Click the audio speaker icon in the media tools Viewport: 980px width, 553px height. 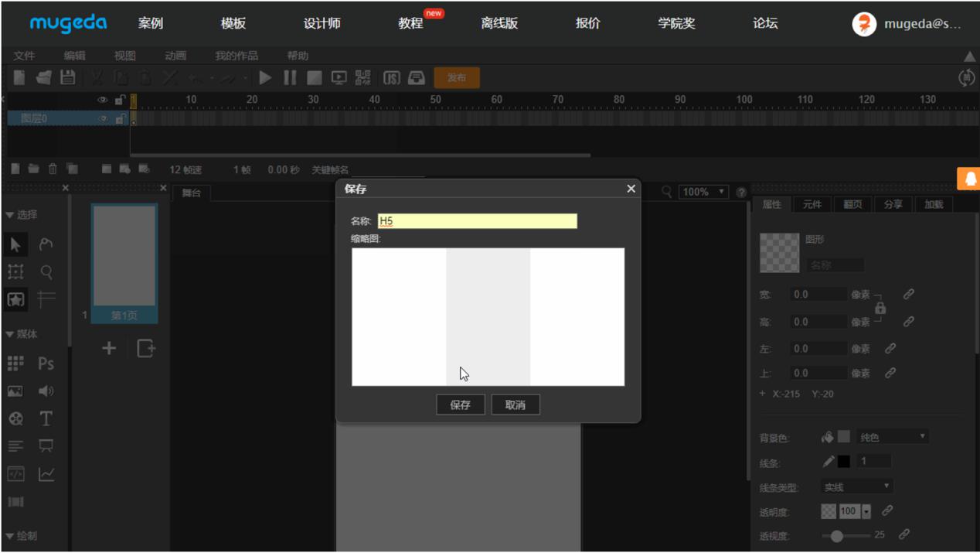pos(46,391)
